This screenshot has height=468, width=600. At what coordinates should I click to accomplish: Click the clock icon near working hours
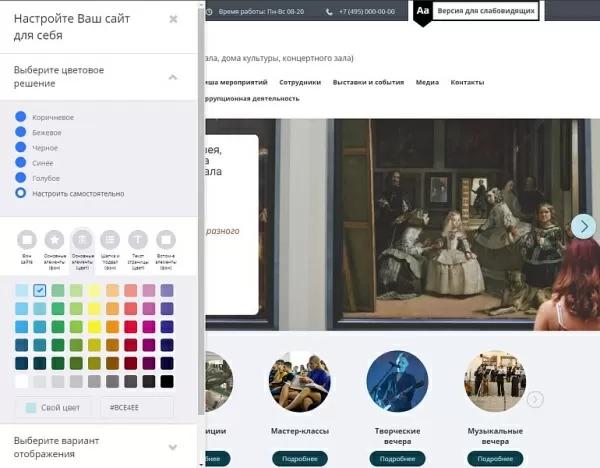(209, 12)
